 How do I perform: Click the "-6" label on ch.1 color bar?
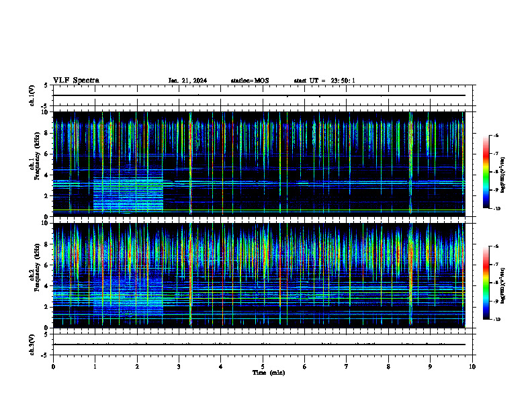coord(496,136)
